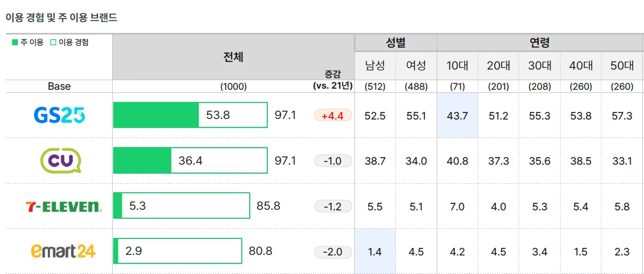Click the 7-Eleven brand logo
This screenshot has height=274, width=644.
[63, 207]
